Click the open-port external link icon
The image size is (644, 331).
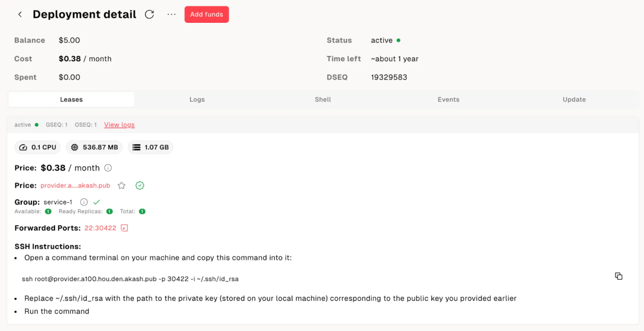pos(124,228)
